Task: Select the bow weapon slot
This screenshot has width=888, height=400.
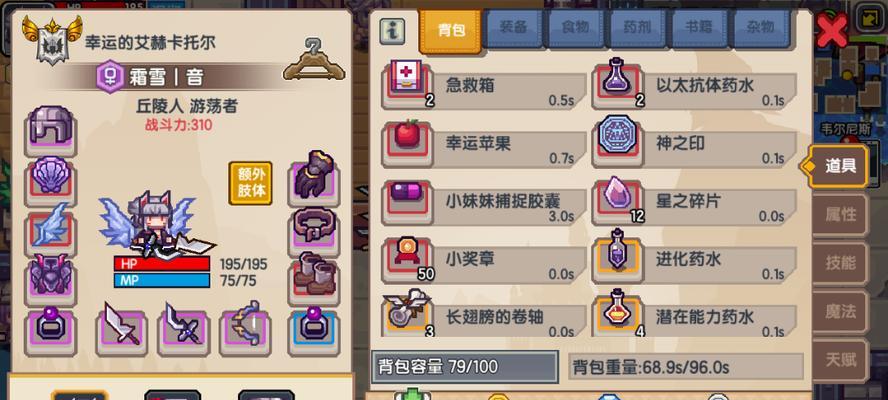Action: pos(245,329)
